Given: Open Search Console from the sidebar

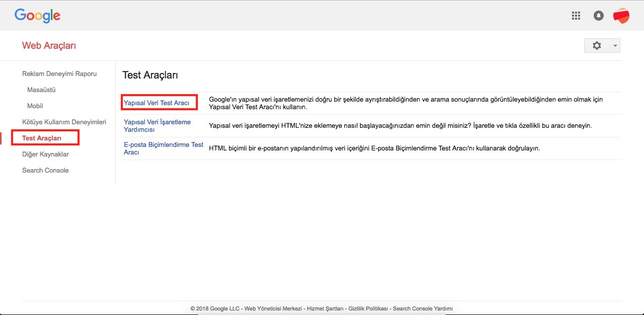Looking at the screenshot, I should pyautogui.click(x=45, y=170).
